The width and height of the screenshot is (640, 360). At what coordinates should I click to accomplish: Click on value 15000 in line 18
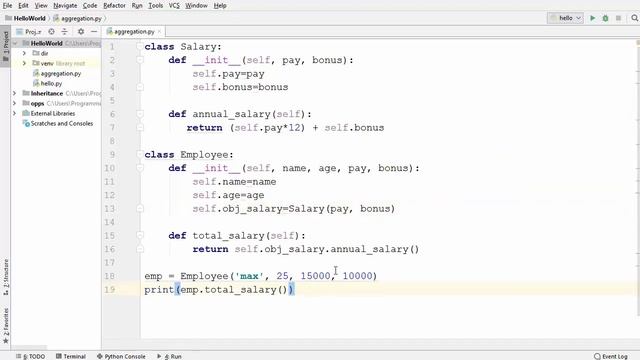tap(315, 276)
